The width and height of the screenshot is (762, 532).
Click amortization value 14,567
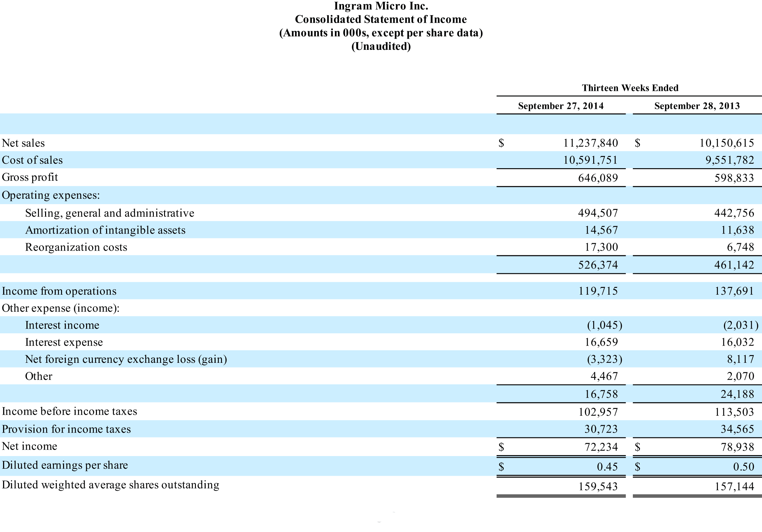click(602, 230)
